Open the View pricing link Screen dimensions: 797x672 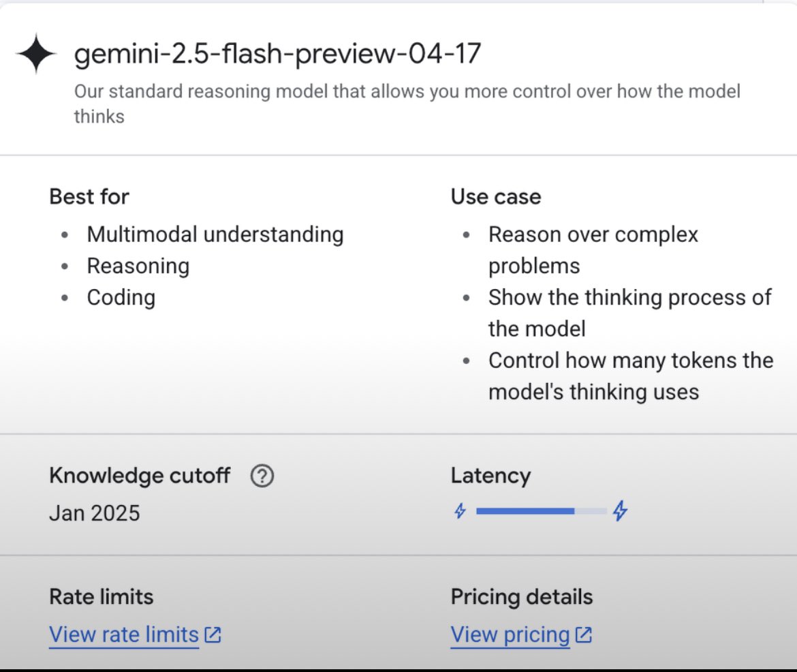click(510, 635)
